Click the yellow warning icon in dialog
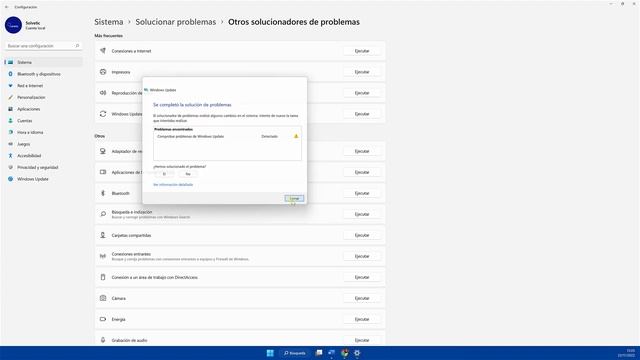This screenshot has width=640, height=360. point(296,136)
